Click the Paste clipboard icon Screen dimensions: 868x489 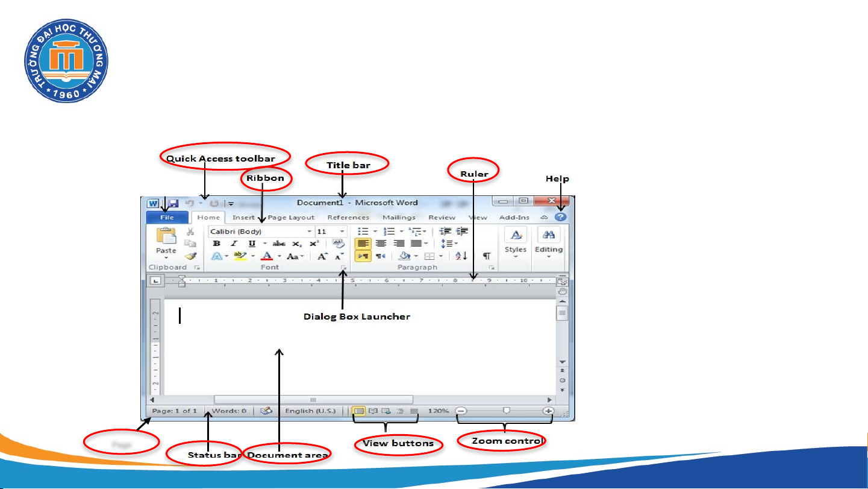click(x=166, y=236)
